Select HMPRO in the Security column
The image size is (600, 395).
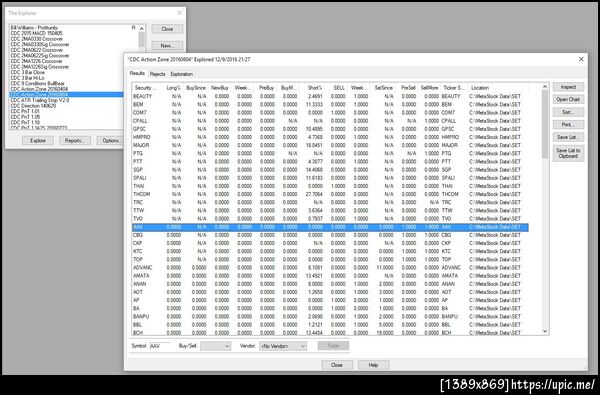(142, 137)
